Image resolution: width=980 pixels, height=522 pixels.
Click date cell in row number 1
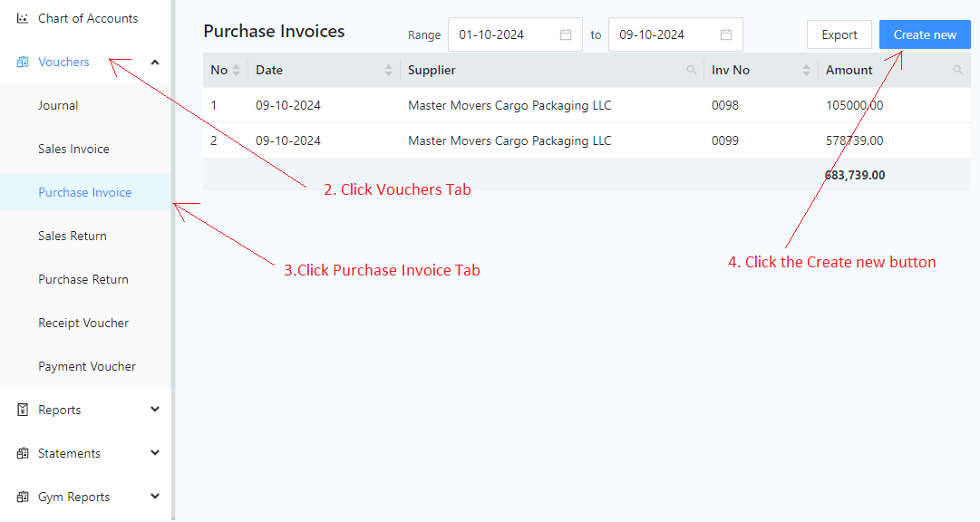click(288, 105)
